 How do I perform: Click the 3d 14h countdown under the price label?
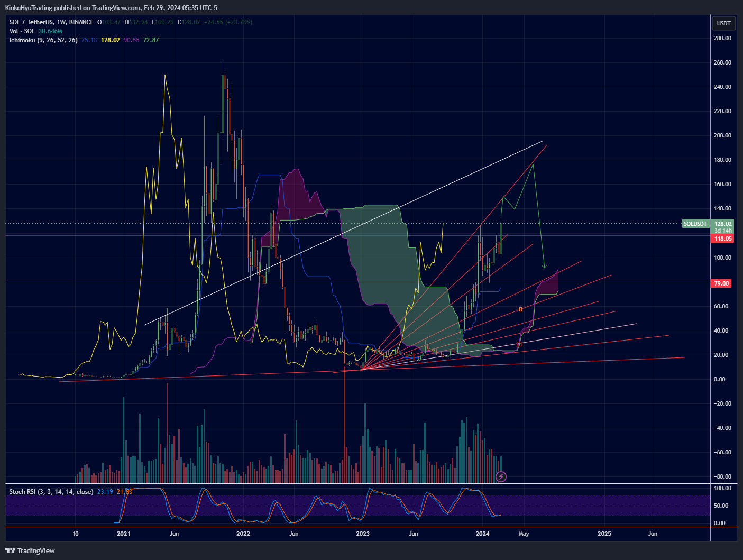pos(723,231)
